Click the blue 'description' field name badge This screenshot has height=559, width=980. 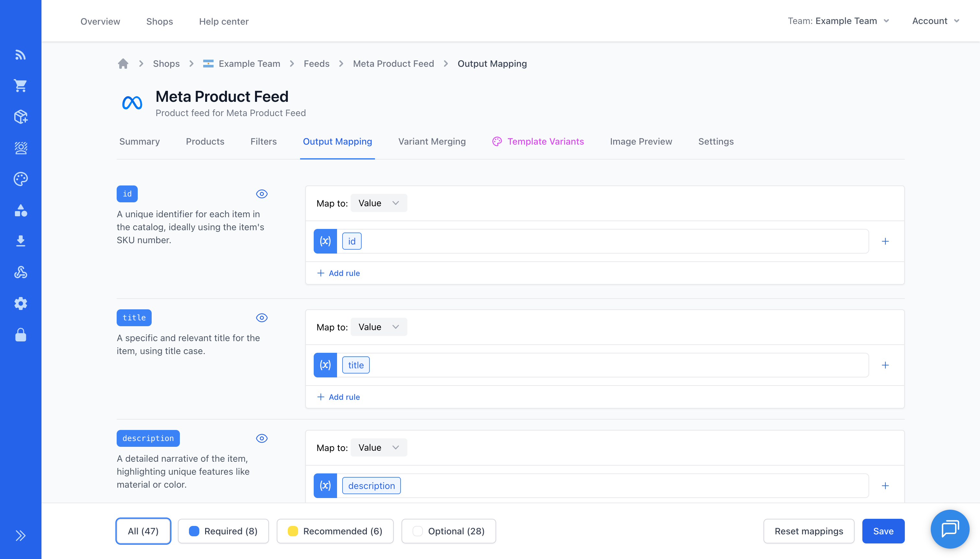148,438
